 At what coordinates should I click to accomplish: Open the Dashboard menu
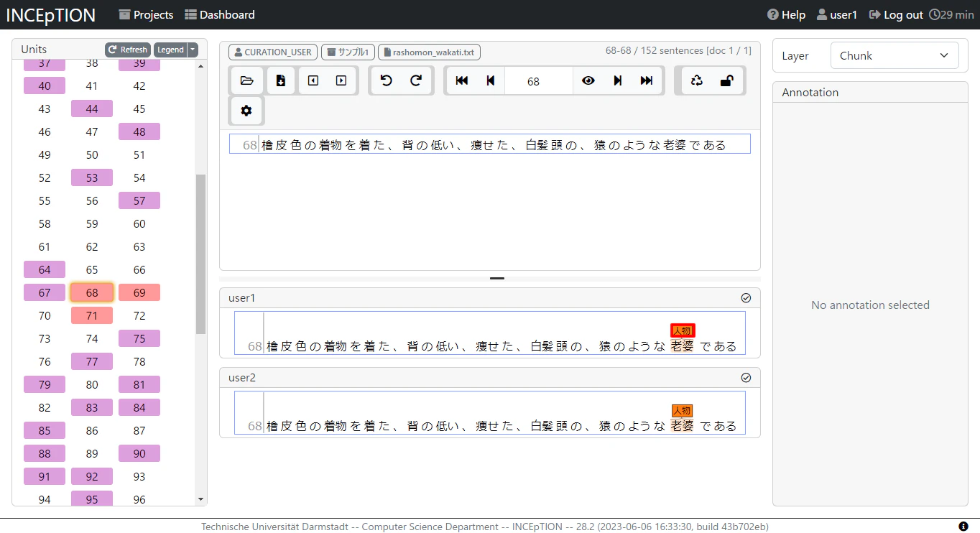point(220,14)
